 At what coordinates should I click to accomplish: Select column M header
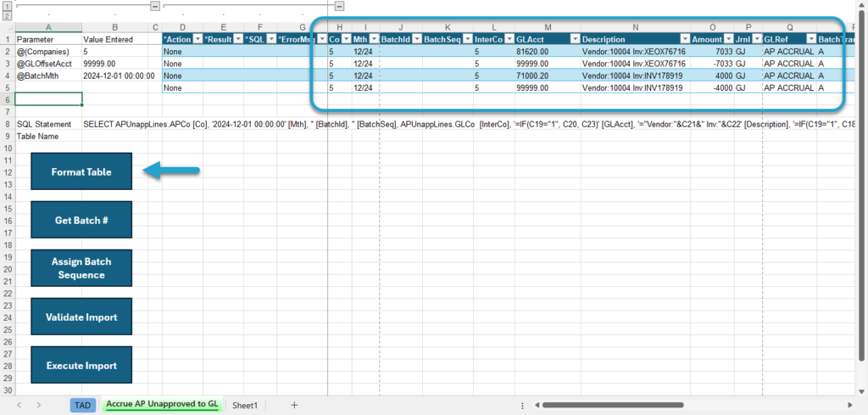[x=548, y=27]
